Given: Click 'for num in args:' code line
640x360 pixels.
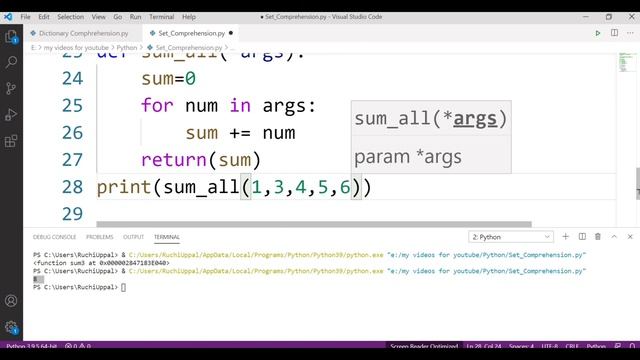Looking at the screenshot, I should pyautogui.click(x=229, y=106).
